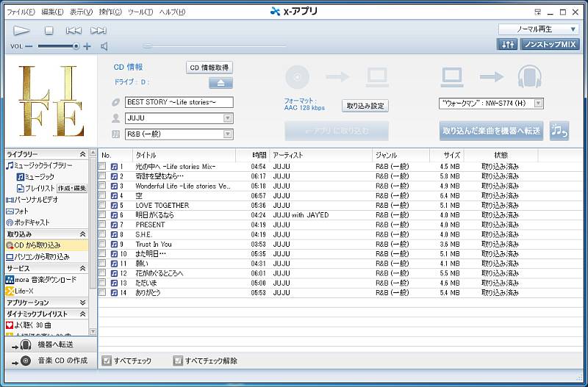The width and height of the screenshot is (588, 387).
Task: Collapse the ダイナミックプレイリスト section
Action: tap(82, 314)
